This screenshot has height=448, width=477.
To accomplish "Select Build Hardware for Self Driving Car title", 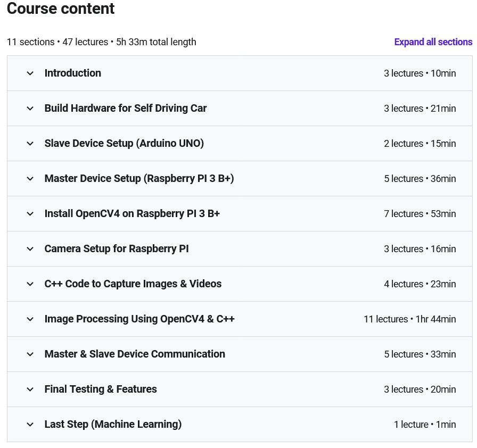I will 125,108.
